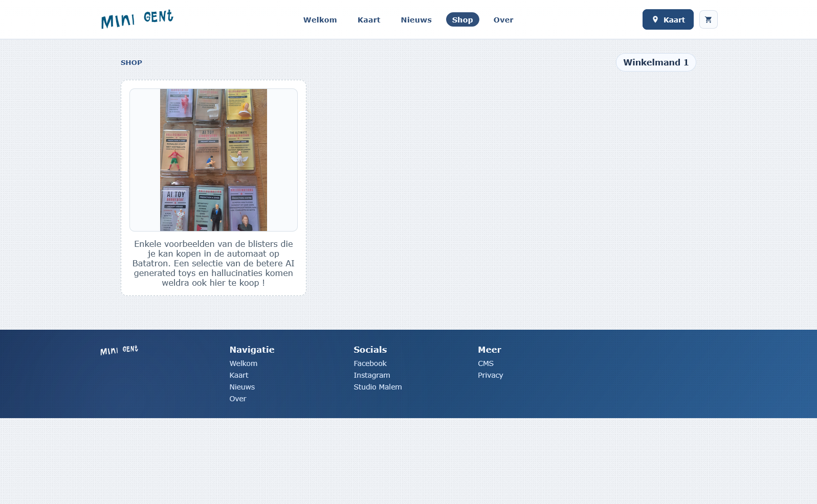The height and width of the screenshot is (504, 817).
Task: Open the footer Nieuws link
Action: [242, 387]
